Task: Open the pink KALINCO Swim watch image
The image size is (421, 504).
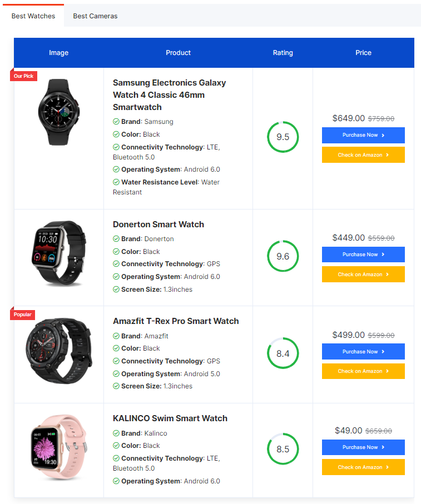Action: (x=59, y=447)
